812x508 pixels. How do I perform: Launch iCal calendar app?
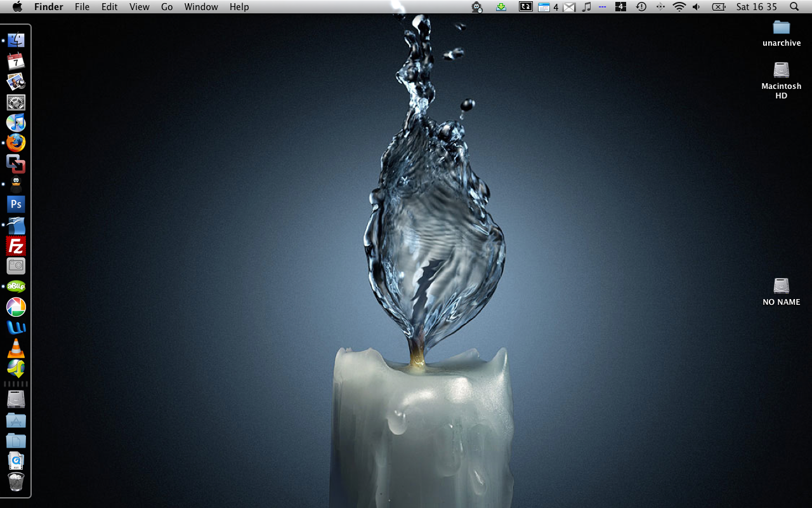click(16, 62)
